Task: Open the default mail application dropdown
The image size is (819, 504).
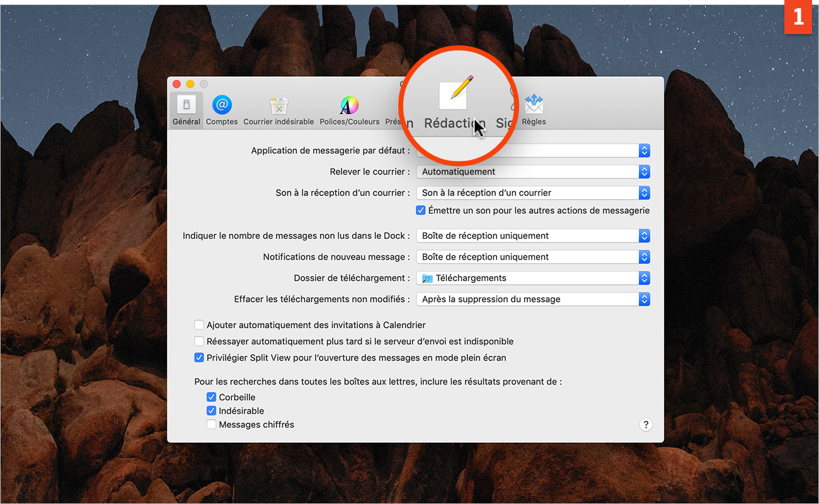Action: (x=533, y=151)
